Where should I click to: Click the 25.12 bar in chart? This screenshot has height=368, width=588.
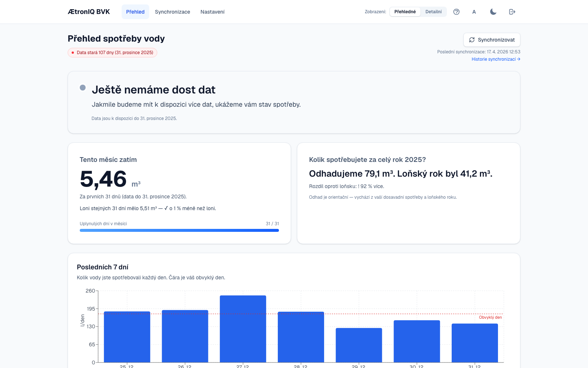click(127, 337)
